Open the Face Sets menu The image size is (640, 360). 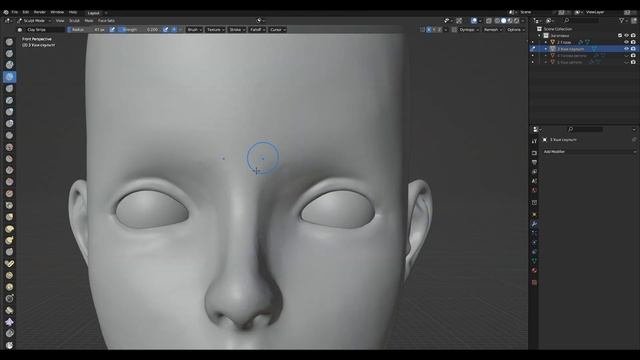click(106, 20)
